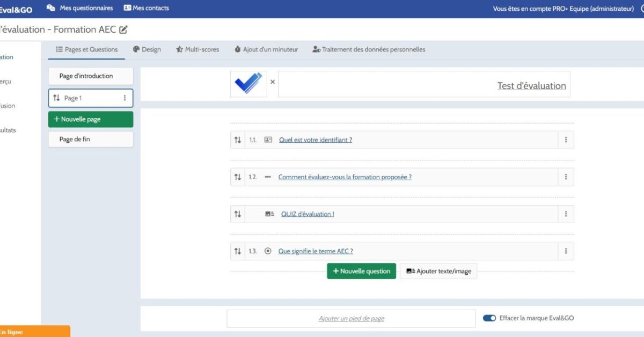The image size is (644, 337).
Task: Open the Multi-scores tab
Action: (x=199, y=49)
